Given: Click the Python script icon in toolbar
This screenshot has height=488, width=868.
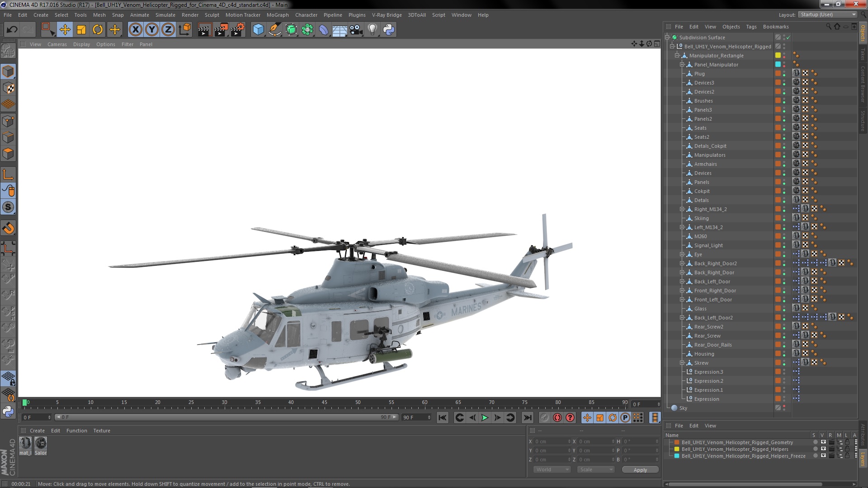Looking at the screenshot, I should (389, 30).
